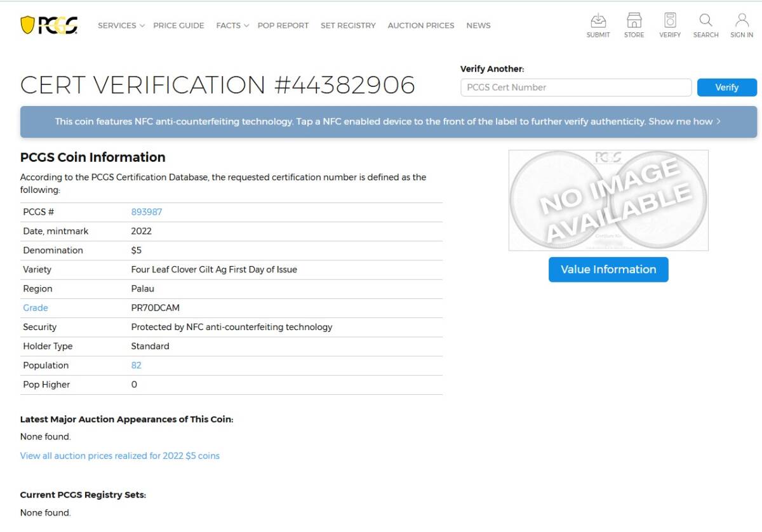Select 'Protected by NFC anti-counterfeiting technology' text
Image resolution: width=762 pixels, height=532 pixels.
232,327
